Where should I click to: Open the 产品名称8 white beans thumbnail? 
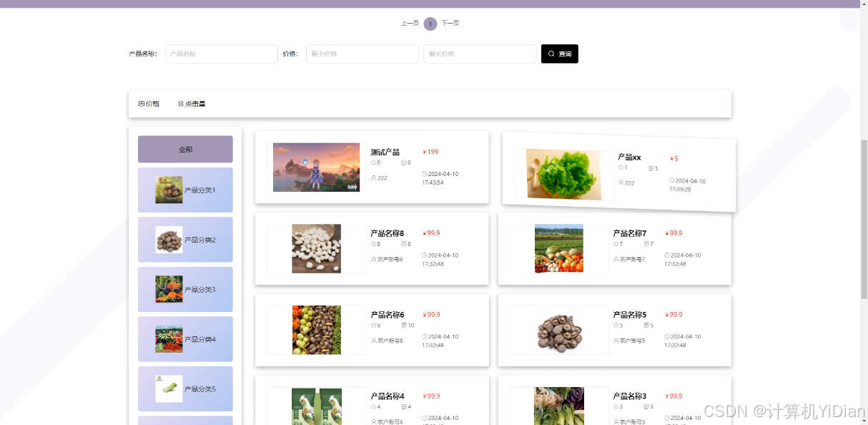[316, 249]
